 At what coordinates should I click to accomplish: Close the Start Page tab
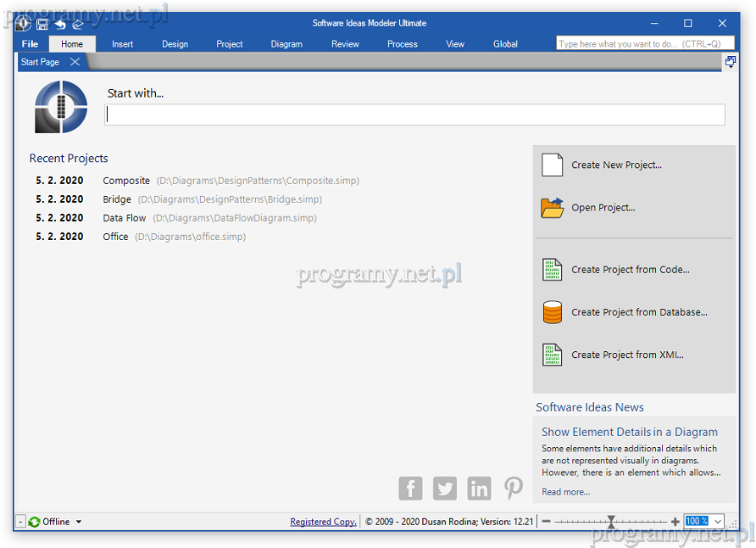(75, 62)
